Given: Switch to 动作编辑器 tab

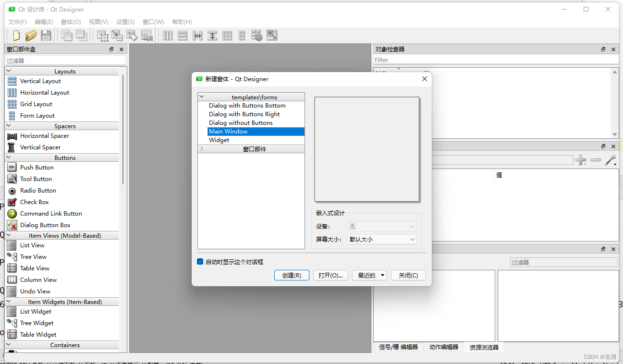Looking at the screenshot, I should tap(443, 347).
